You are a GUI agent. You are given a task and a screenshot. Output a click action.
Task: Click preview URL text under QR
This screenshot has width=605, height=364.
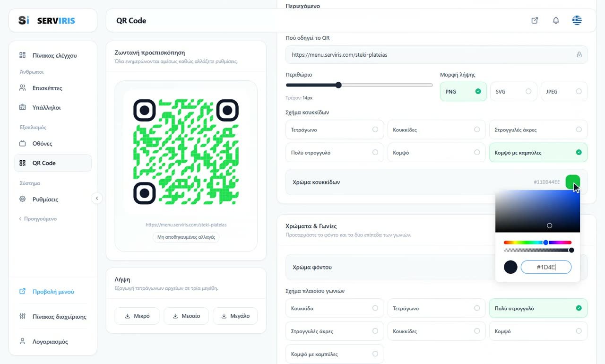click(x=186, y=225)
